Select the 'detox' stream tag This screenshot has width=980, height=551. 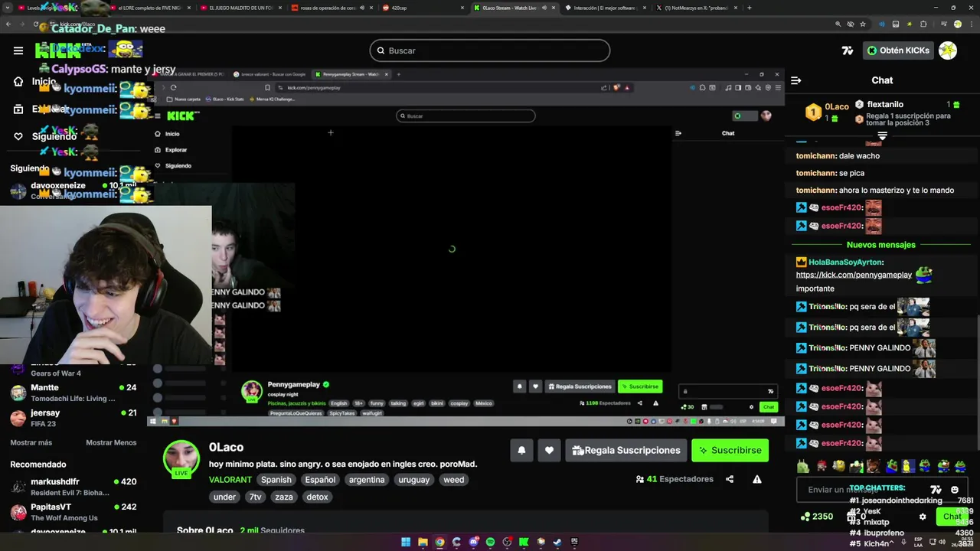coord(317,497)
